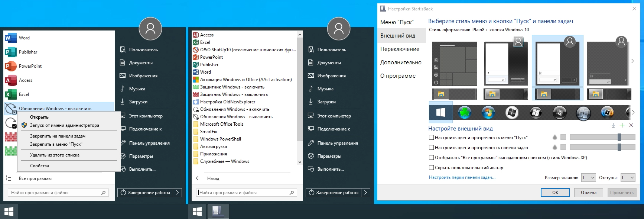This screenshot has height=219, width=644.
Task: Expand shutdown options arrow beside the context menu
Action: 178,193
